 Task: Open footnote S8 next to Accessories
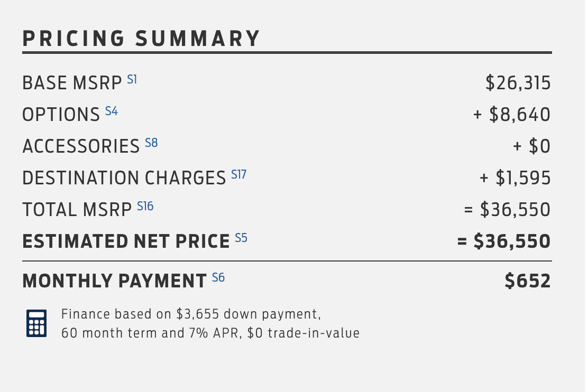point(152,143)
